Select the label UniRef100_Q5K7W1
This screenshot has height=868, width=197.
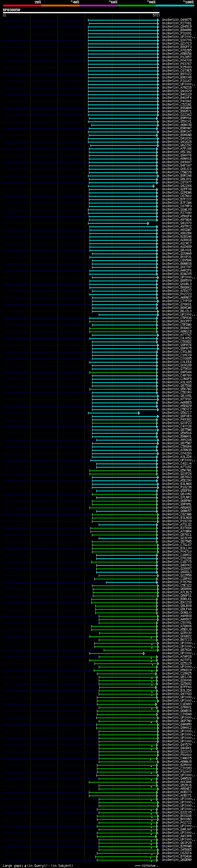click(x=176, y=470)
